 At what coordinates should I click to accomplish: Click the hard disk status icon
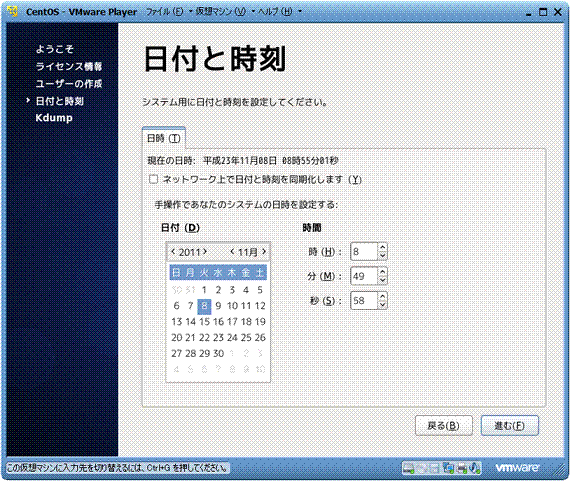coord(409,468)
